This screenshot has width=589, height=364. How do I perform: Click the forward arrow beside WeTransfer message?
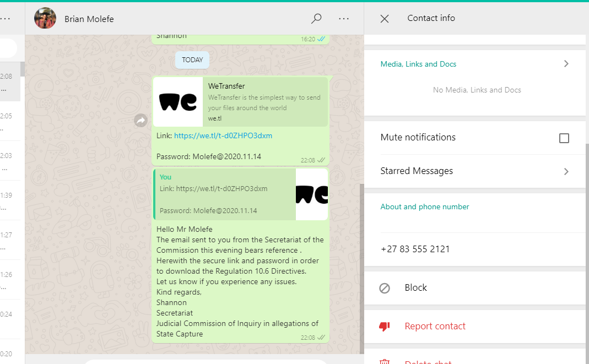(x=141, y=120)
